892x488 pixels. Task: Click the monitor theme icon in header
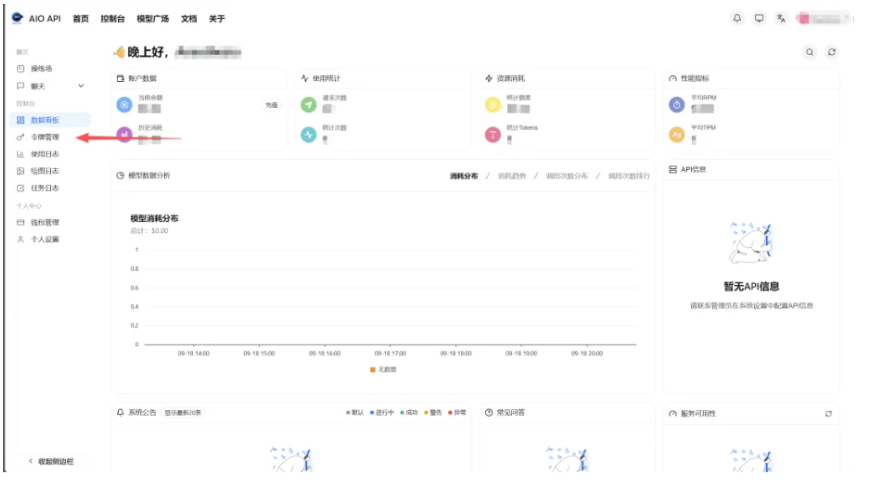pos(759,18)
